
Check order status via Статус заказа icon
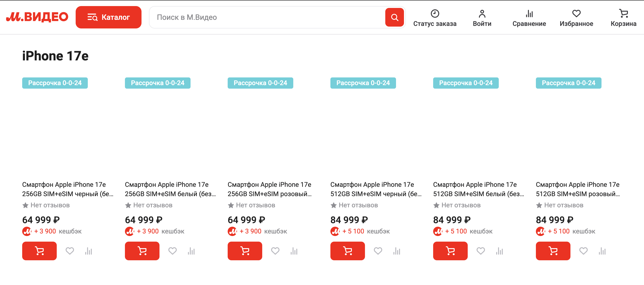(435, 14)
